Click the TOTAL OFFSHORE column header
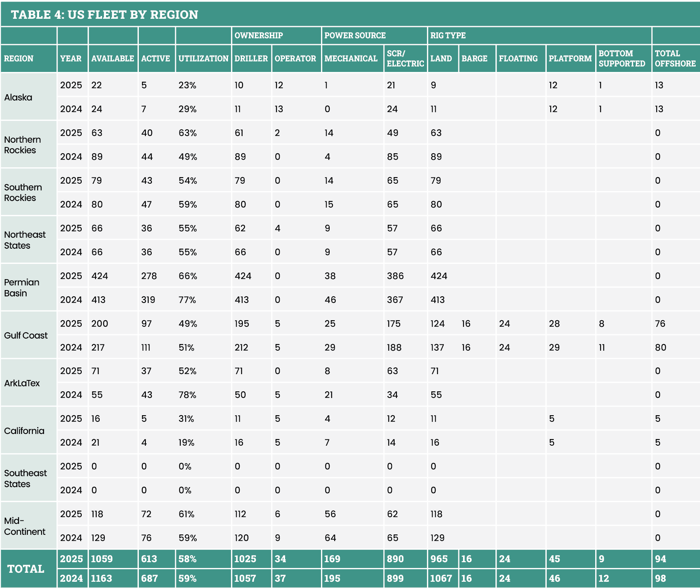The width and height of the screenshot is (700, 588). pyautogui.click(x=675, y=59)
